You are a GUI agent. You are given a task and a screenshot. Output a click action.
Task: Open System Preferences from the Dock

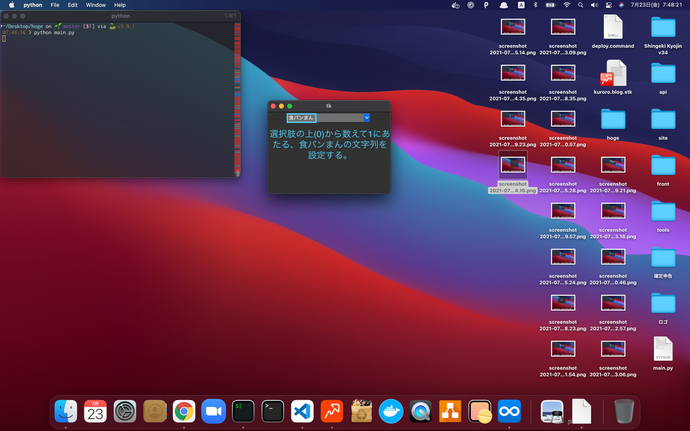point(125,411)
